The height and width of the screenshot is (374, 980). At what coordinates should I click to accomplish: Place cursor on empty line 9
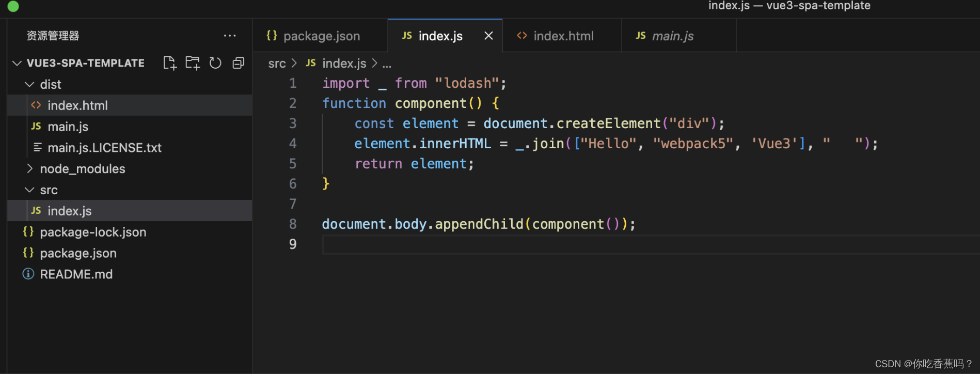[651, 244]
